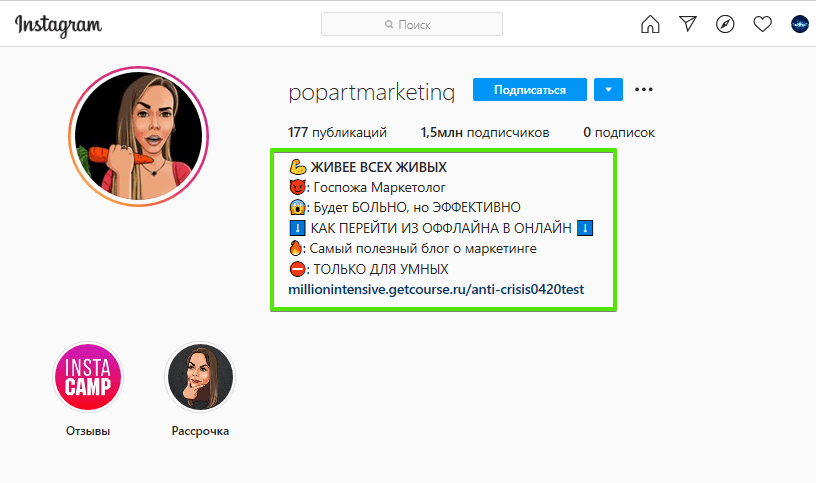Screen dimensions: 816x483
Task: Open the Instagram home feed icon
Action: tap(650, 24)
